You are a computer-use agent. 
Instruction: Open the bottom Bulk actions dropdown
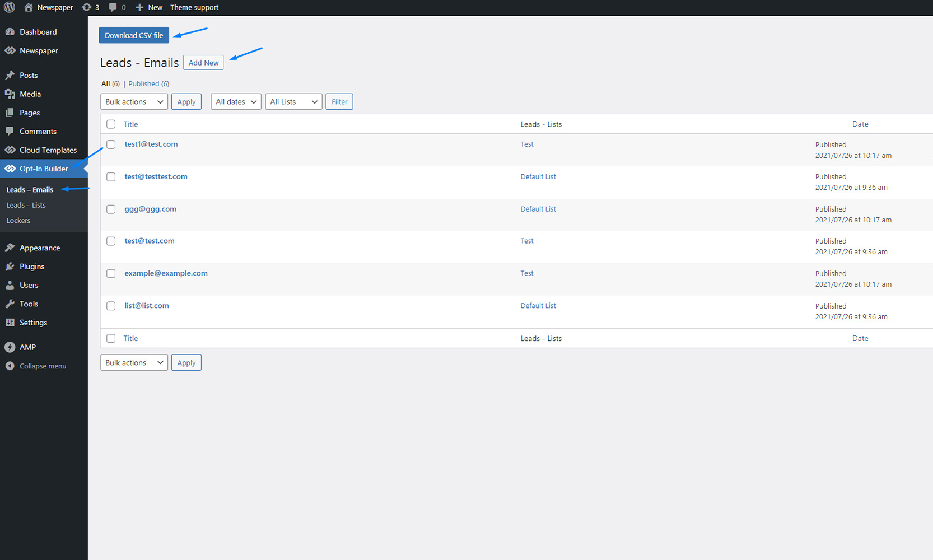click(x=134, y=363)
